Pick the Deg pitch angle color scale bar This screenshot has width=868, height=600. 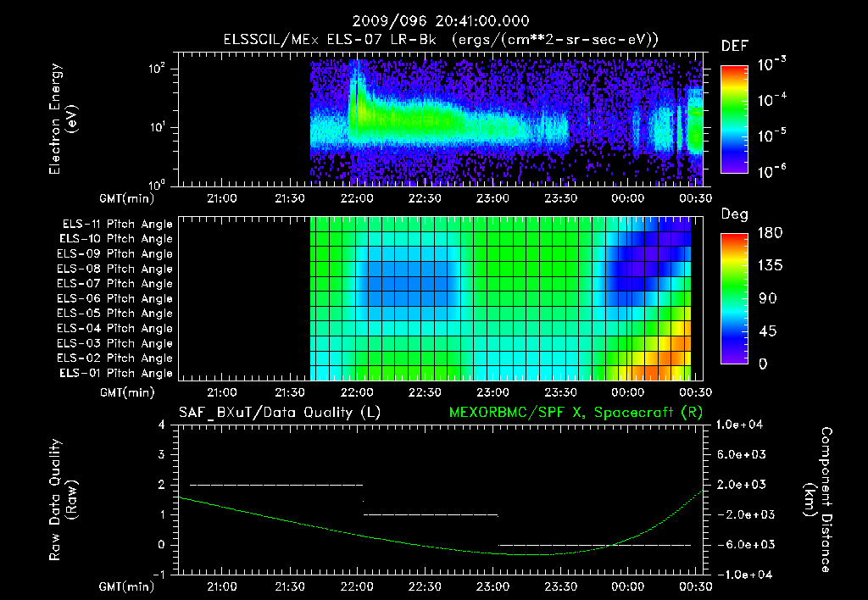[735, 299]
